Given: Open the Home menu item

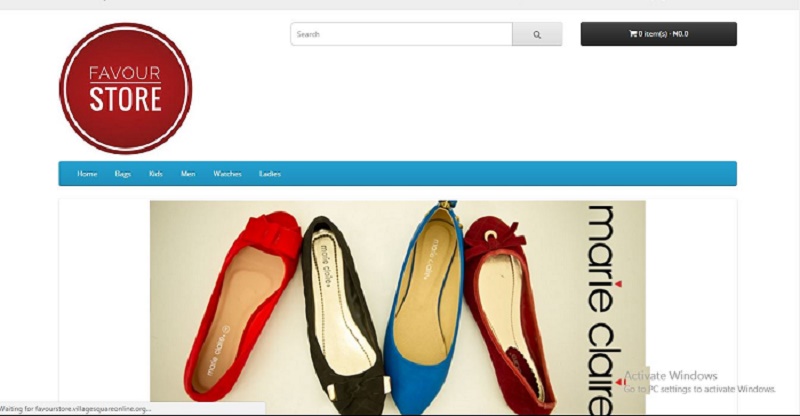Looking at the screenshot, I should (x=87, y=174).
